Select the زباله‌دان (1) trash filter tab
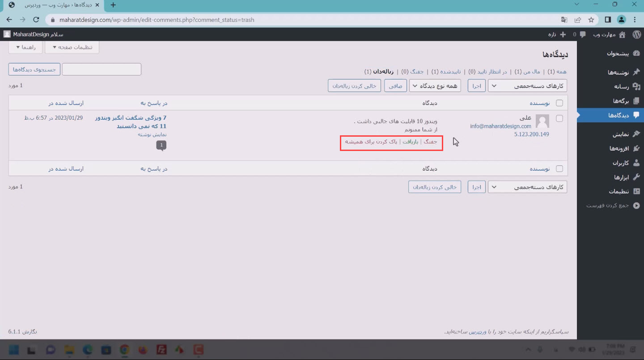The image size is (644, 360). pos(379,71)
